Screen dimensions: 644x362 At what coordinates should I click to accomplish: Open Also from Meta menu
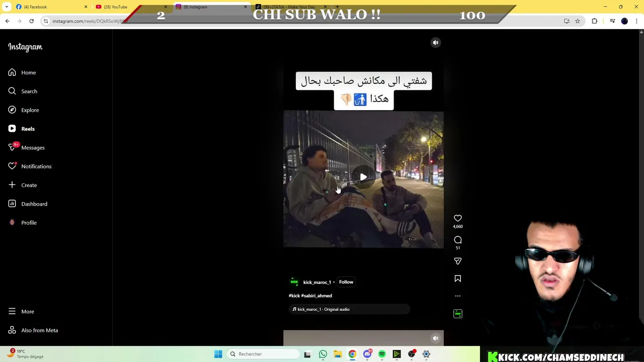click(x=33, y=330)
